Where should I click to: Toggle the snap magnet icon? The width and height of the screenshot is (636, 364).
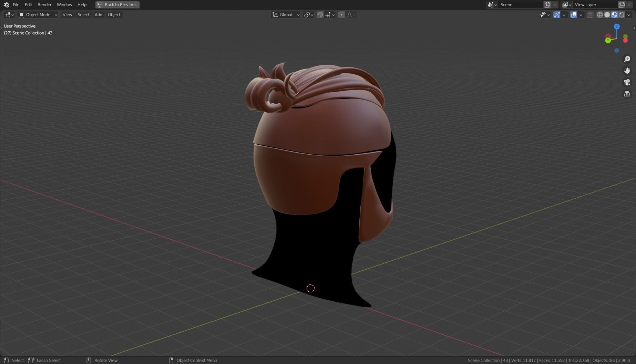tap(320, 15)
